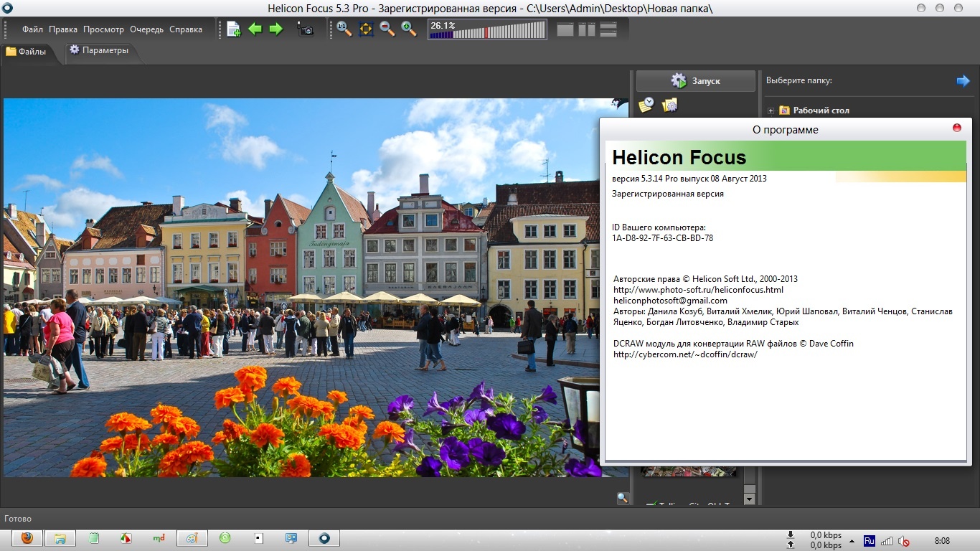Click the blue arrow next to Выберите папку
The width and height of the screenshot is (980, 551).
coord(963,81)
